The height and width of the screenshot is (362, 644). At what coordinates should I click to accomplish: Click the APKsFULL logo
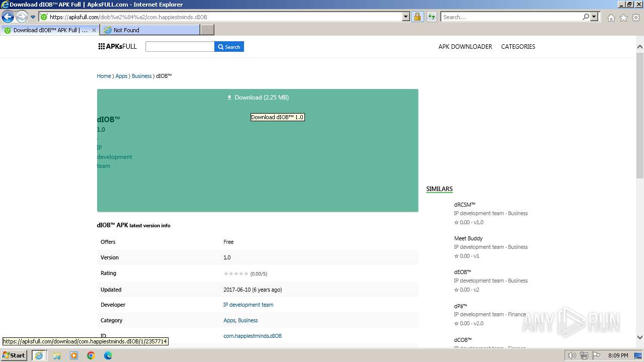[118, 46]
